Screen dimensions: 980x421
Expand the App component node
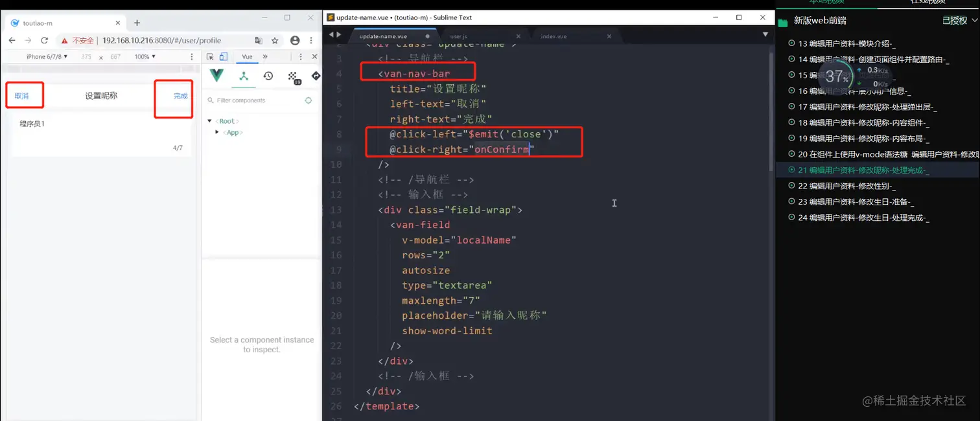click(217, 132)
